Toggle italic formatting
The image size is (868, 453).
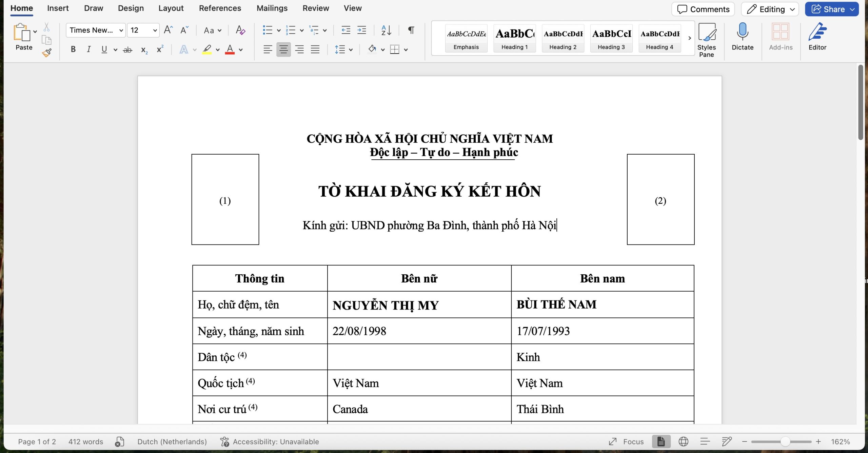pos(88,50)
